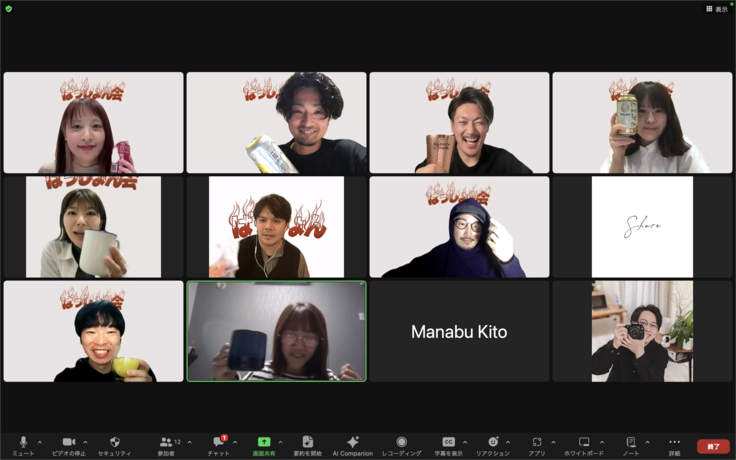
Task: Select the Manabu Kito participant tile
Action: [459, 331]
